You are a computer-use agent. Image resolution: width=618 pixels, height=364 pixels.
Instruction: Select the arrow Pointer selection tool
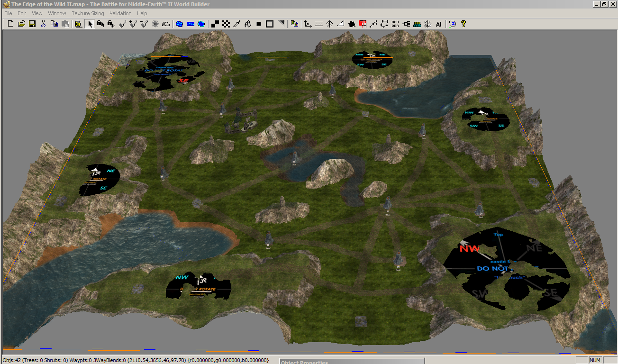pyautogui.click(x=90, y=24)
